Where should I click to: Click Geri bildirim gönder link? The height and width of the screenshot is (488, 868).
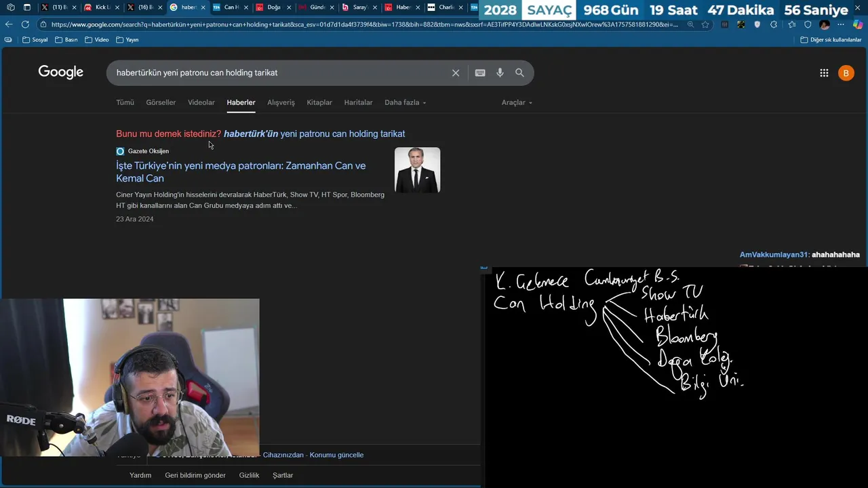pos(195,475)
